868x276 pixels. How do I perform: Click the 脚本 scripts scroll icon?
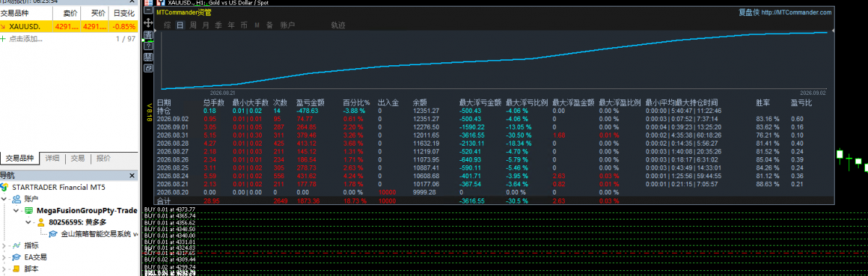coord(17,269)
